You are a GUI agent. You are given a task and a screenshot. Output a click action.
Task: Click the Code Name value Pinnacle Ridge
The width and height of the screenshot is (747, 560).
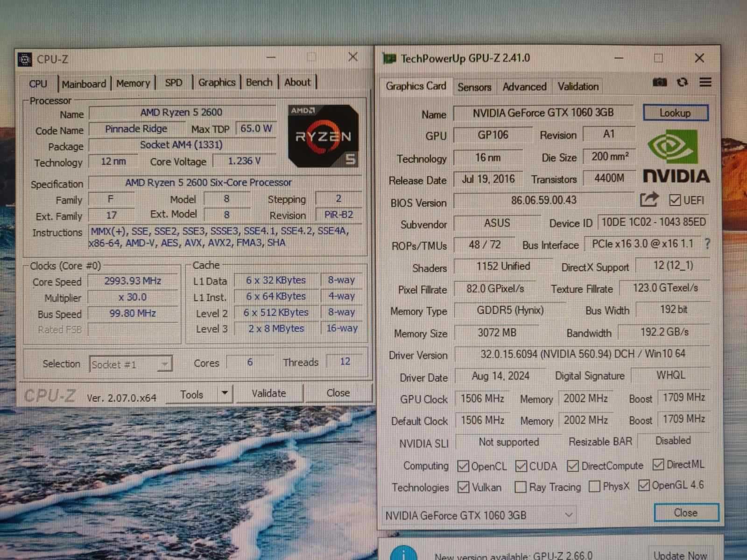136,129
